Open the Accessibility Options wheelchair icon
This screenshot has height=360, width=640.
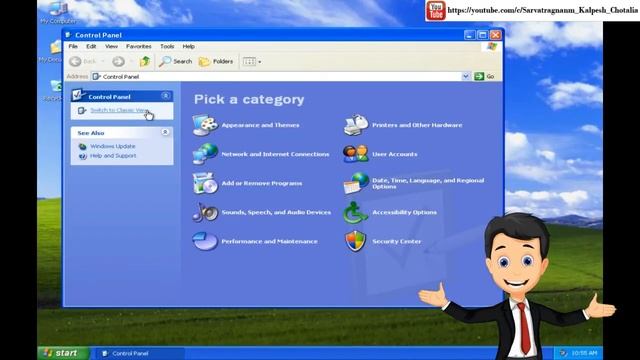tap(355, 212)
